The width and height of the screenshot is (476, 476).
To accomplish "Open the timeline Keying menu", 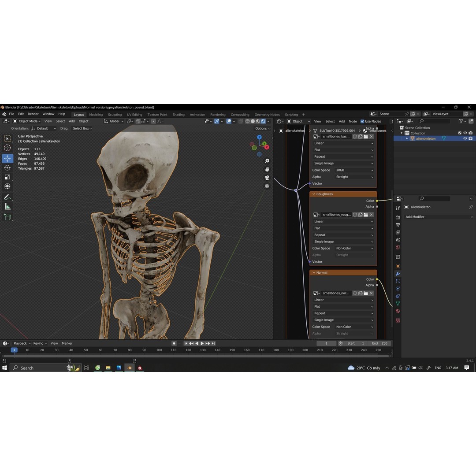I will tap(40, 343).
